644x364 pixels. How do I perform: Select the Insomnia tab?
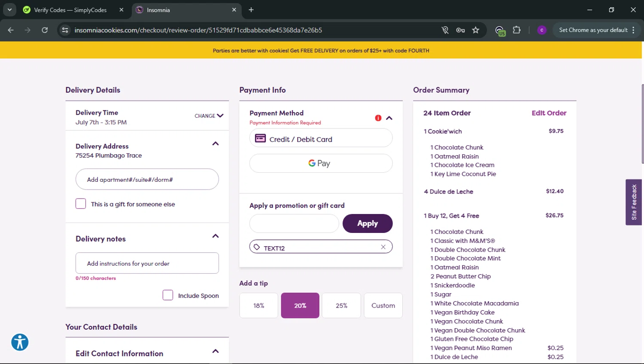click(187, 10)
